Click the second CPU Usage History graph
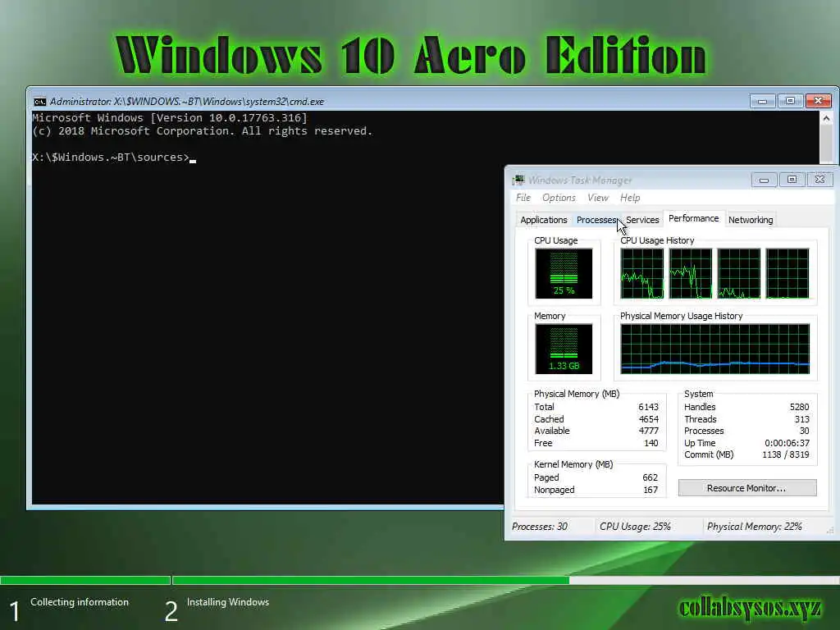 point(691,273)
